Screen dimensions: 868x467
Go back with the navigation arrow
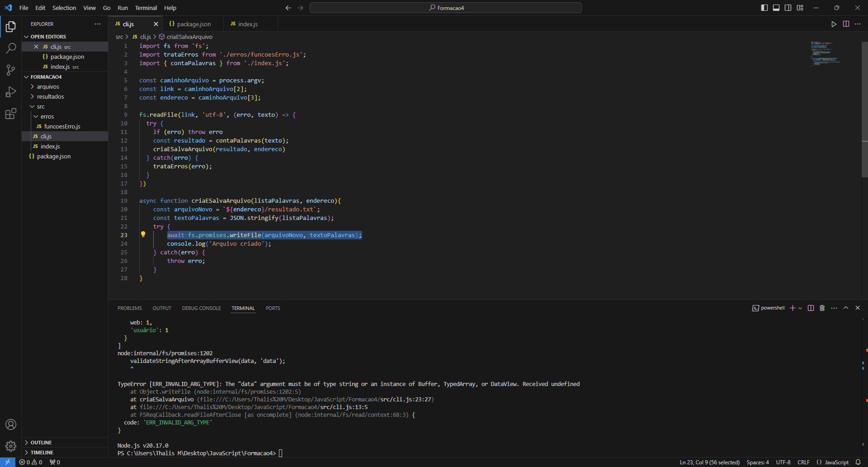tap(288, 8)
